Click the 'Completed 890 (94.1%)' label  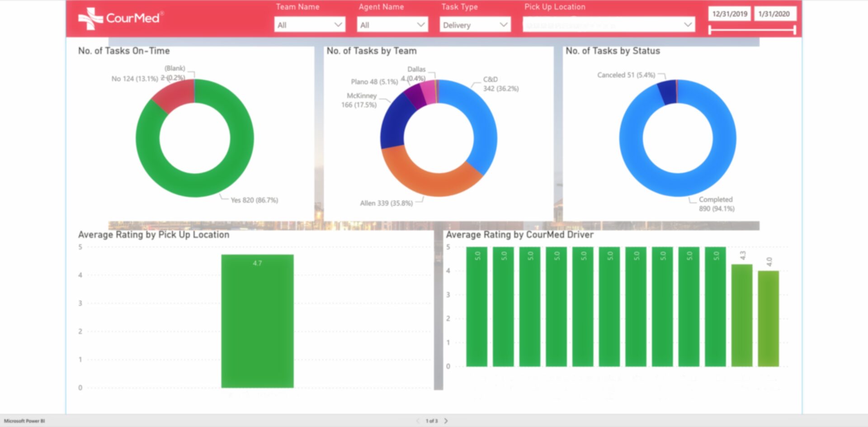[x=717, y=204]
